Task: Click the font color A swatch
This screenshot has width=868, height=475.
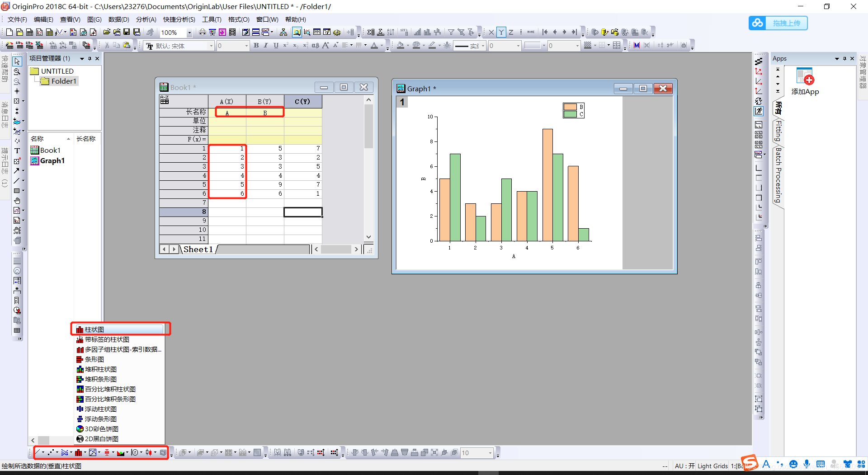Action: coord(374,45)
